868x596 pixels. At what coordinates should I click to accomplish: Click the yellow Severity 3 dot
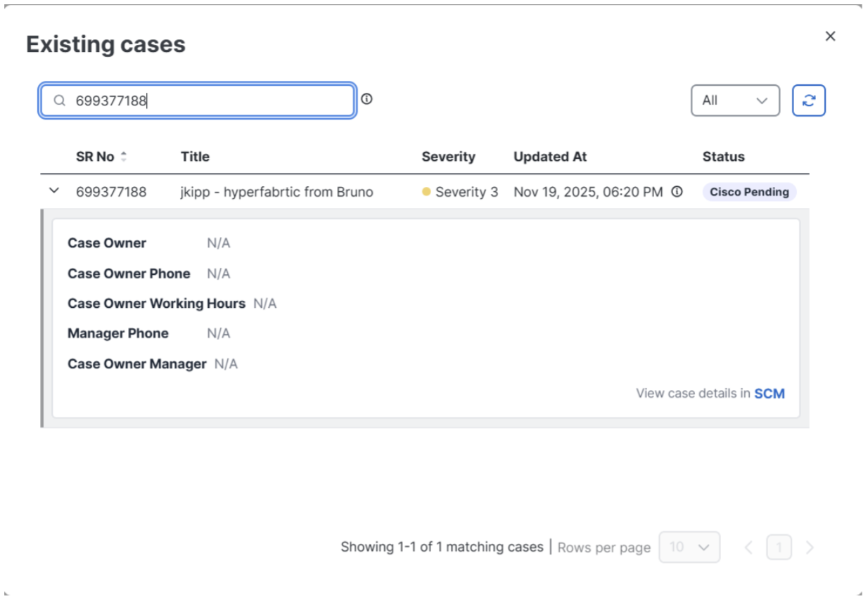(x=426, y=192)
